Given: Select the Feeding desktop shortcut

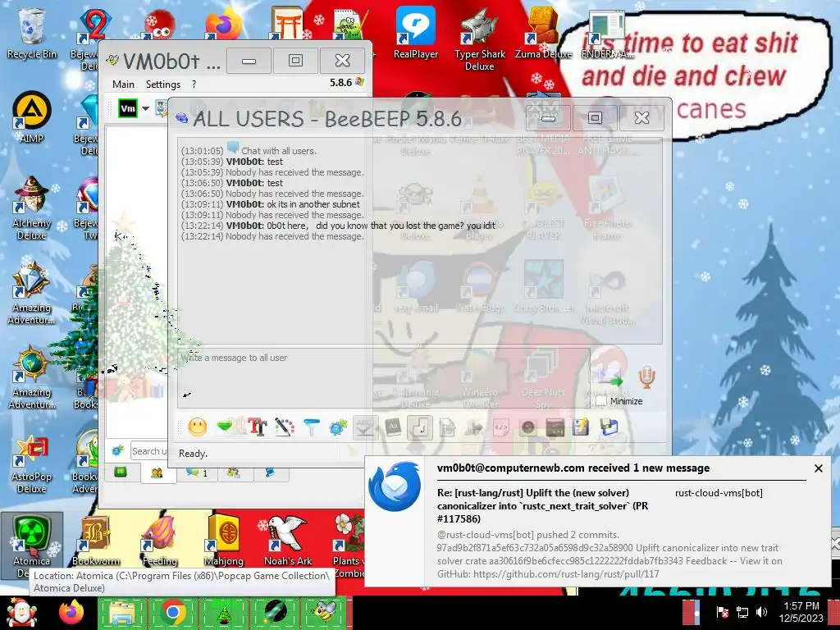Looking at the screenshot, I should pos(160,541).
